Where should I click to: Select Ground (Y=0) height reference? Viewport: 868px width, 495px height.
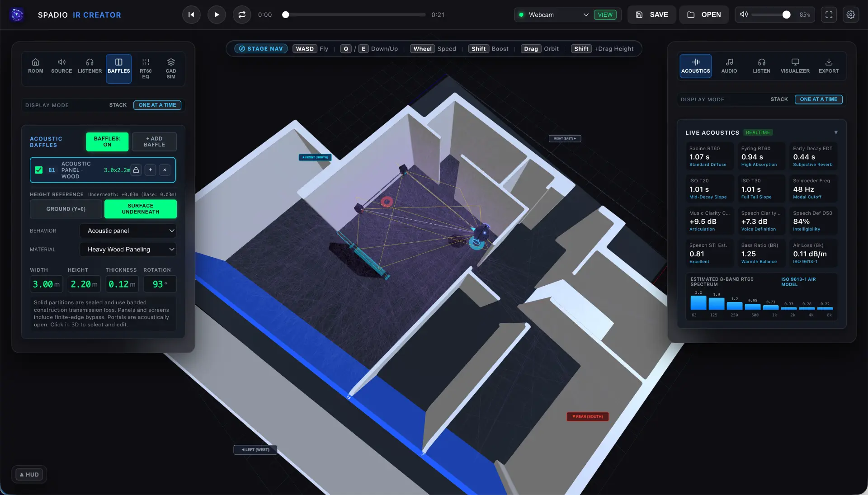[66, 209]
